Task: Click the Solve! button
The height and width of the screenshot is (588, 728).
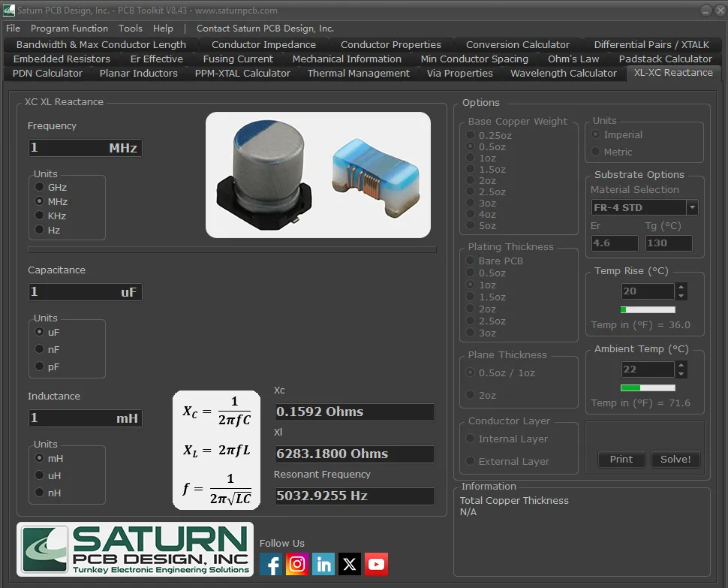Action: coord(675,459)
